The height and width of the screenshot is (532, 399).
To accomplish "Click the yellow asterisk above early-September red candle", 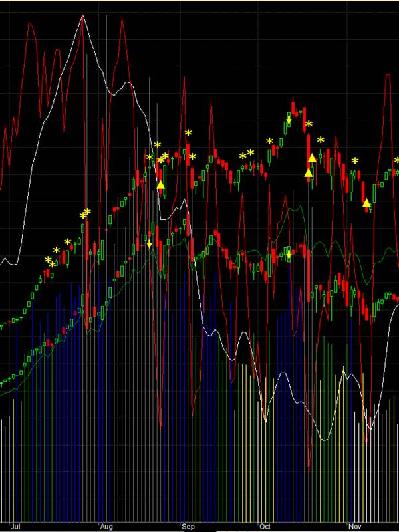I will click(188, 133).
